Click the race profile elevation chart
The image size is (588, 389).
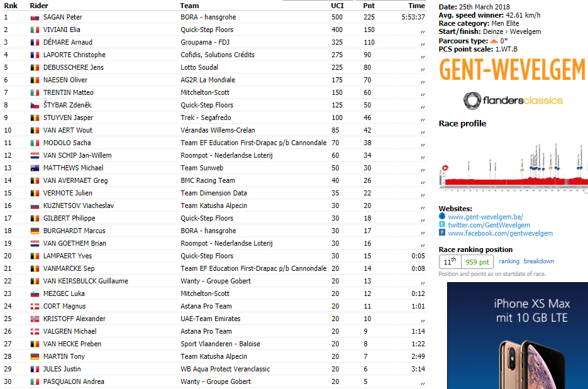[513, 167]
